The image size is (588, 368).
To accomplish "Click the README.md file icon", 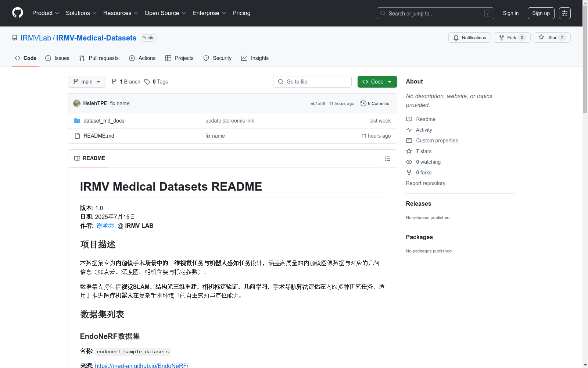I will coord(77,136).
